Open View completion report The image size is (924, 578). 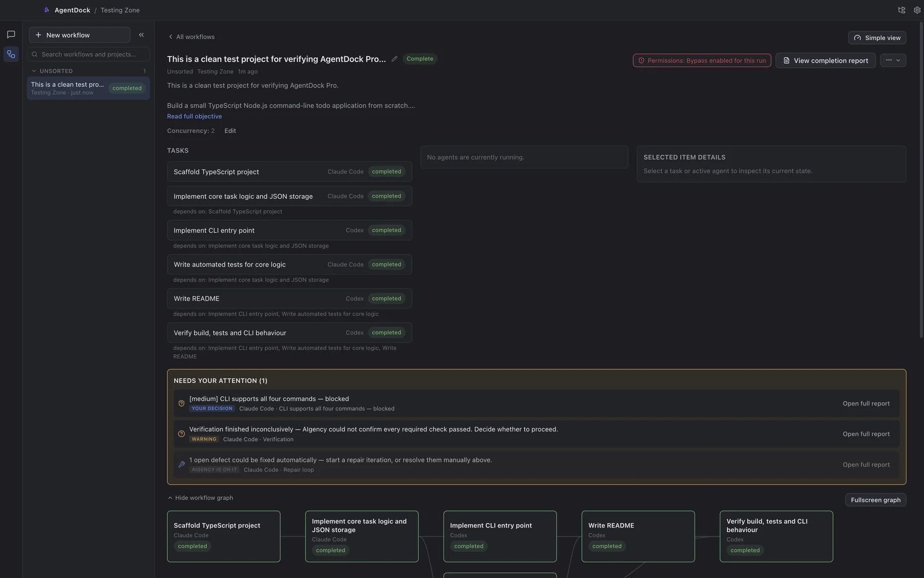[x=825, y=61]
